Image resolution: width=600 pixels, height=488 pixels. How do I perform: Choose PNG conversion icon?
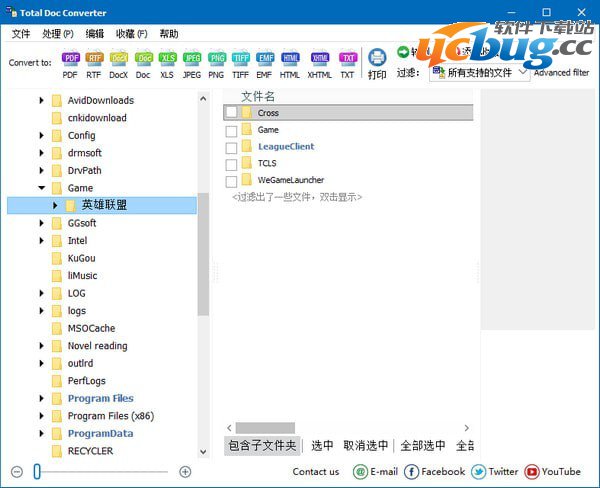[x=217, y=58]
